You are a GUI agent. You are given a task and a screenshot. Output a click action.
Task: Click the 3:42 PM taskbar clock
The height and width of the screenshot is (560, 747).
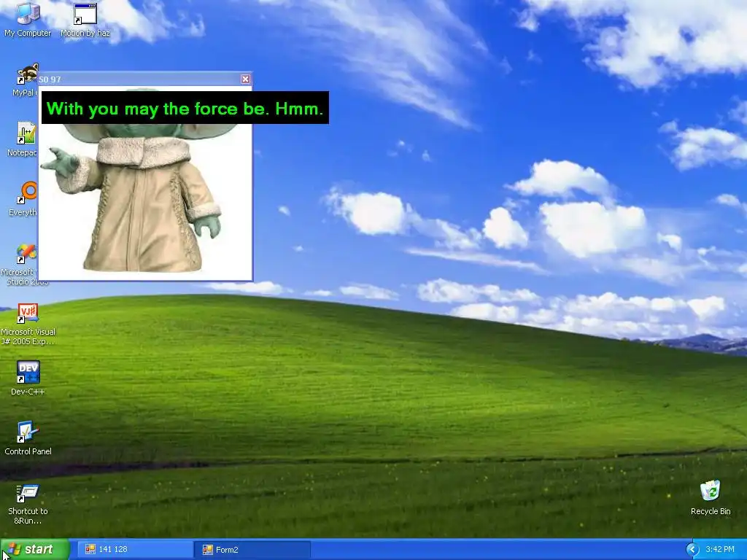pyautogui.click(x=720, y=550)
